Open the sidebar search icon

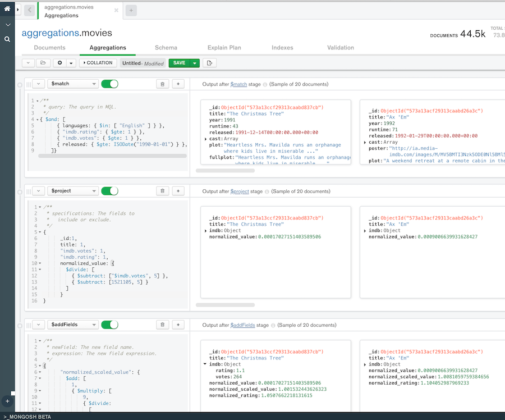click(7, 39)
